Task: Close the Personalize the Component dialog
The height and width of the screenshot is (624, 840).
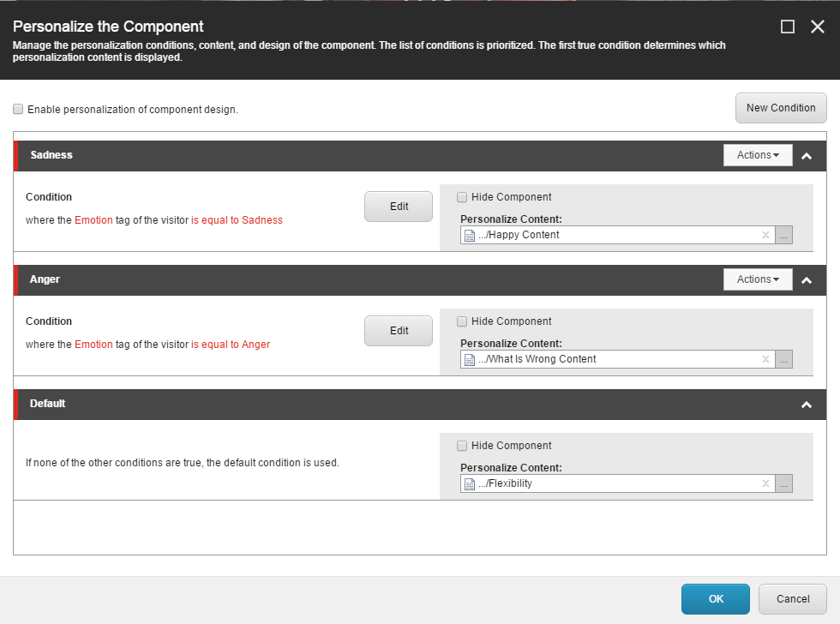Action: (x=817, y=27)
